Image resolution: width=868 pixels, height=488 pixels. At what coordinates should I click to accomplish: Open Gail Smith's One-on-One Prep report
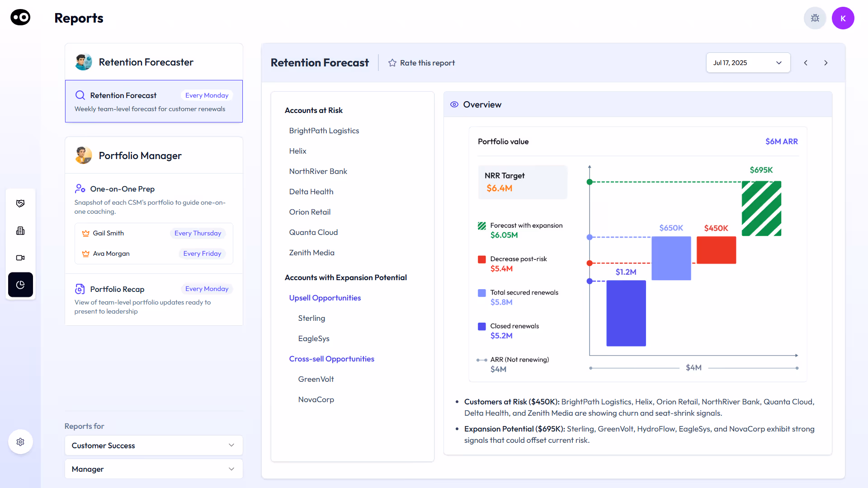[x=108, y=233]
